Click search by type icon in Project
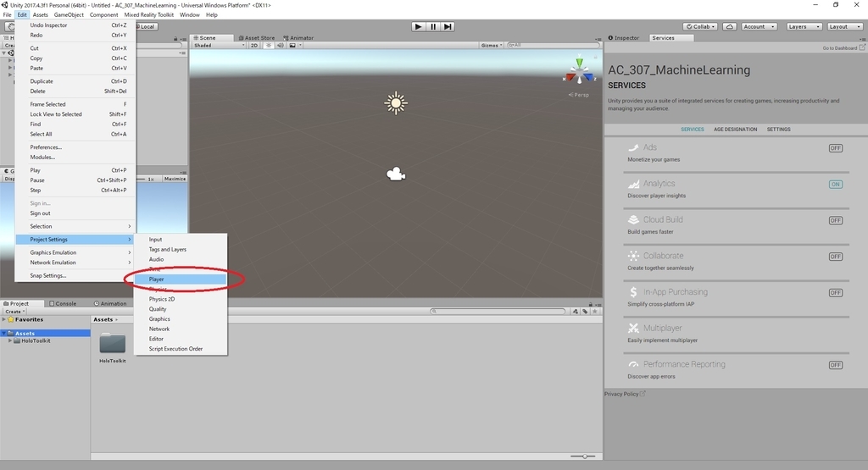Viewport: 868px width, 470px height. [x=576, y=312]
